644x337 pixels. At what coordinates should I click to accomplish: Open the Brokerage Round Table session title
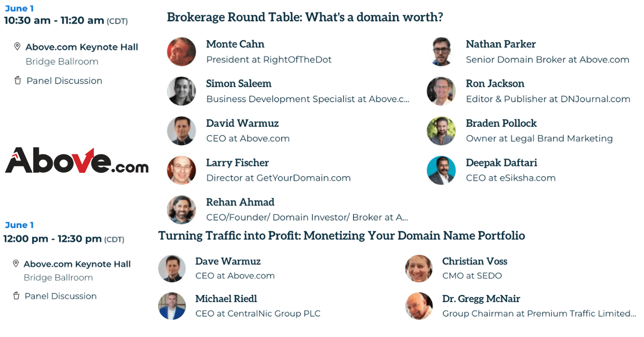click(305, 17)
